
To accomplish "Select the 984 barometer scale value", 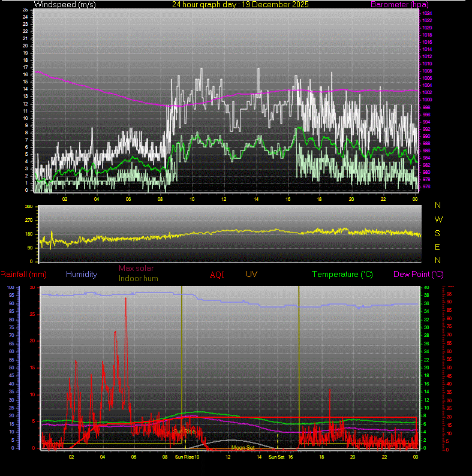I will (426, 158).
